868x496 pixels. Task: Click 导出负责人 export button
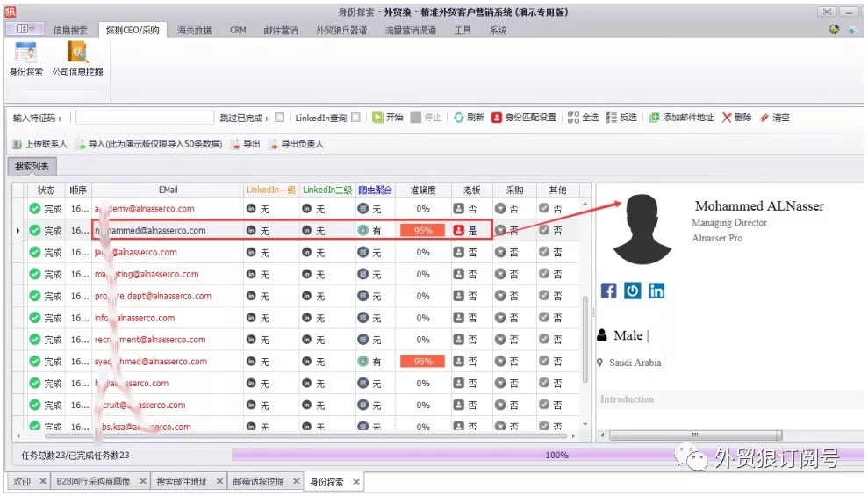click(x=296, y=144)
